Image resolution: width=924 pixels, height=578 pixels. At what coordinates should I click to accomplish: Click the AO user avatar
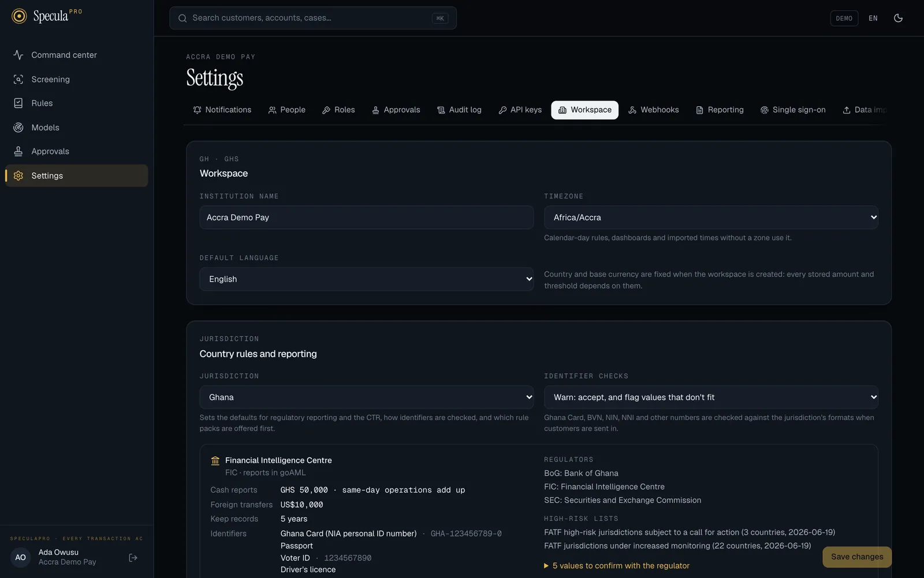pos(20,558)
